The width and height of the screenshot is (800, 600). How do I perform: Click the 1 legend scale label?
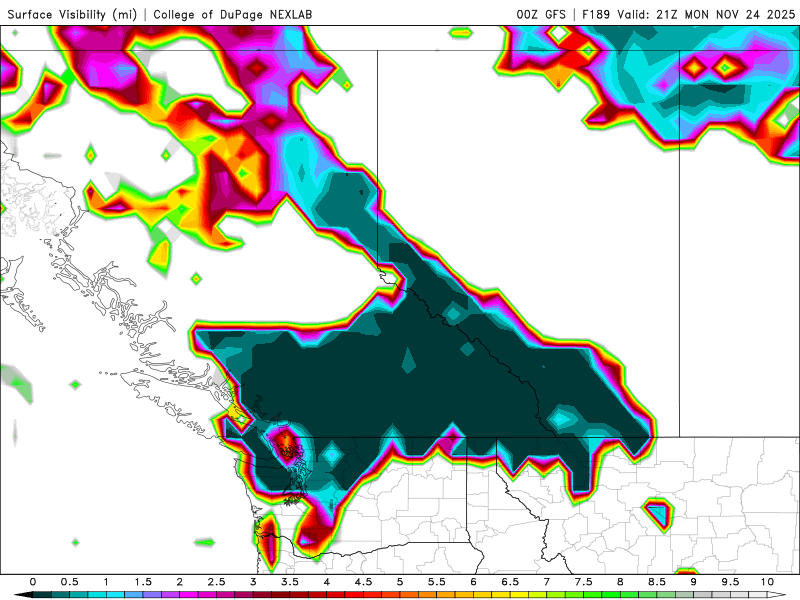tap(106, 582)
